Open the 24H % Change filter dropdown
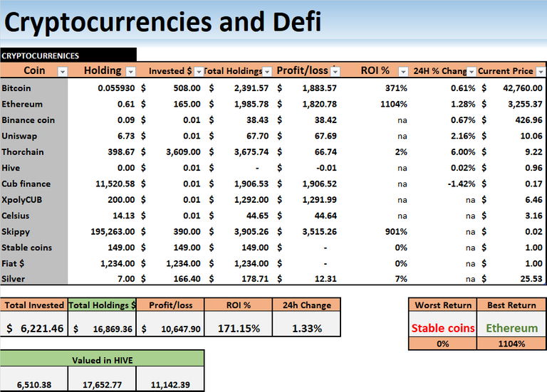 [472, 72]
